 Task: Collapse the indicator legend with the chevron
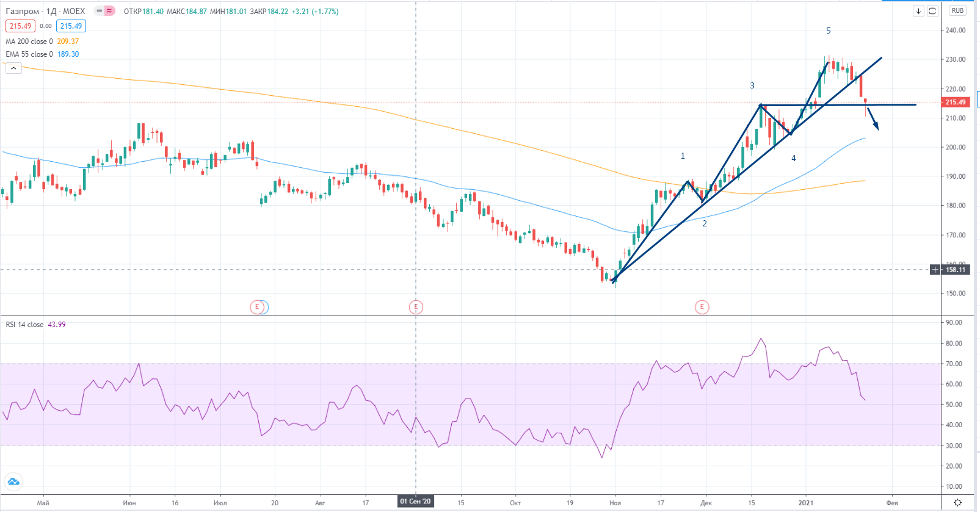[x=13, y=68]
